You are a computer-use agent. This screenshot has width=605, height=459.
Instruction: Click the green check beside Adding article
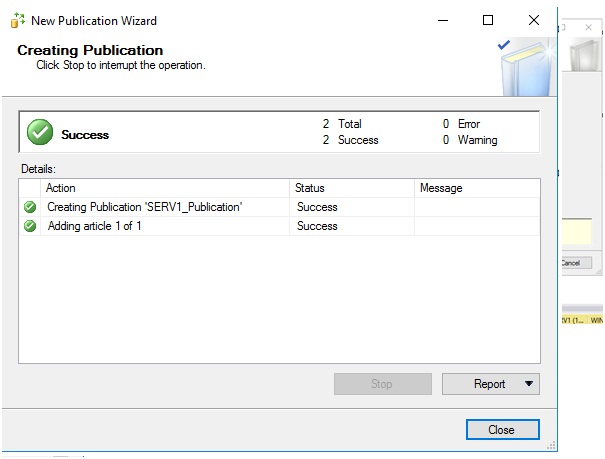(30, 226)
